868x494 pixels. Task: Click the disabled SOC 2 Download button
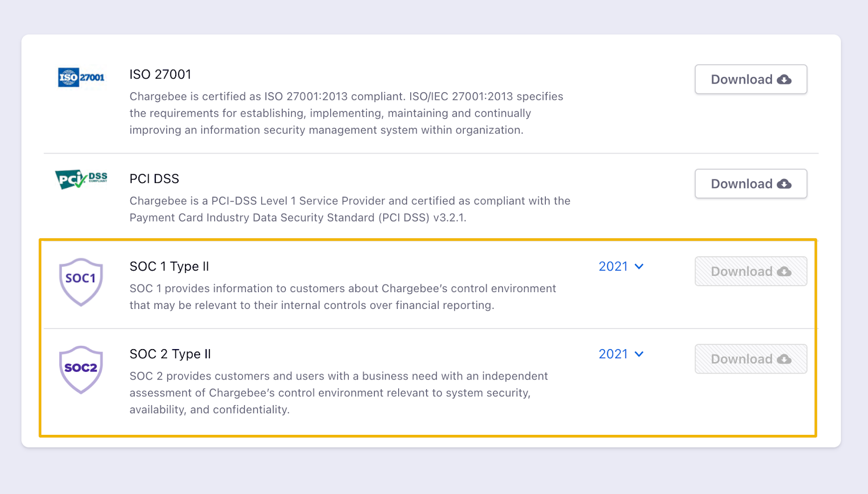tap(751, 359)
